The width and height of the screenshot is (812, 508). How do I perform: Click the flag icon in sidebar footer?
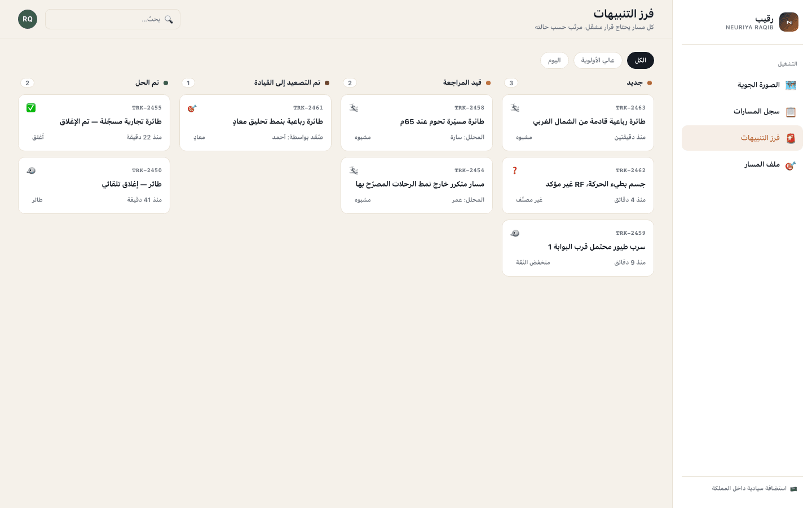pos(793,489)
